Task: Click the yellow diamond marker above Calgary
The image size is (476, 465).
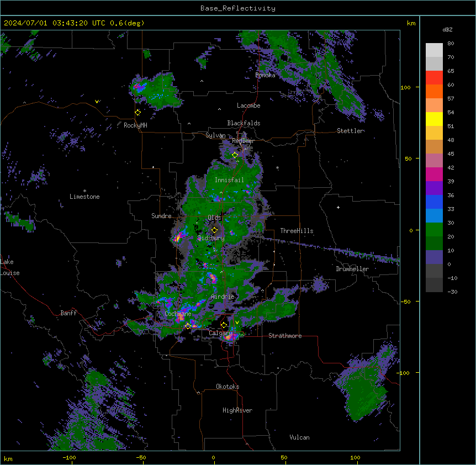Action: pos(224,325)
